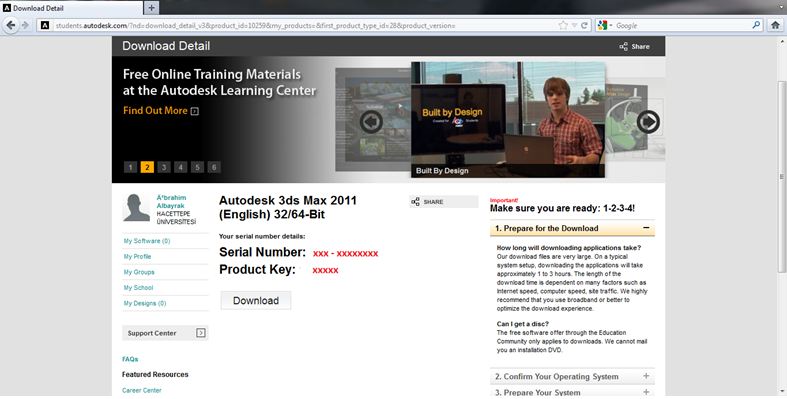Open My Designs (0) link

coord(145,303)
